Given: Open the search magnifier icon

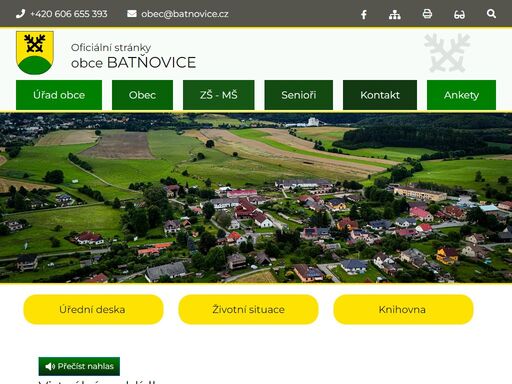Looking at the screenshot, I should click(x=491, y=14).
